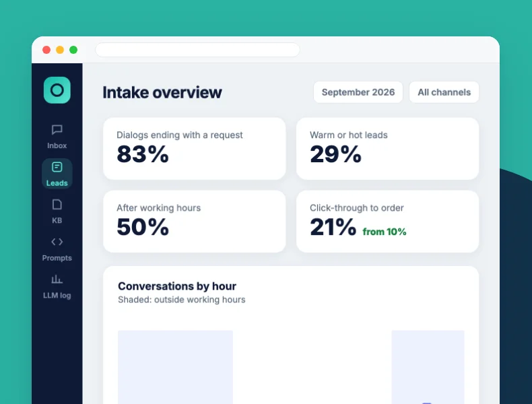Screen dimensions: 532x404
Task: Open the Prompts code brackets icon
Action: point(57,242)
